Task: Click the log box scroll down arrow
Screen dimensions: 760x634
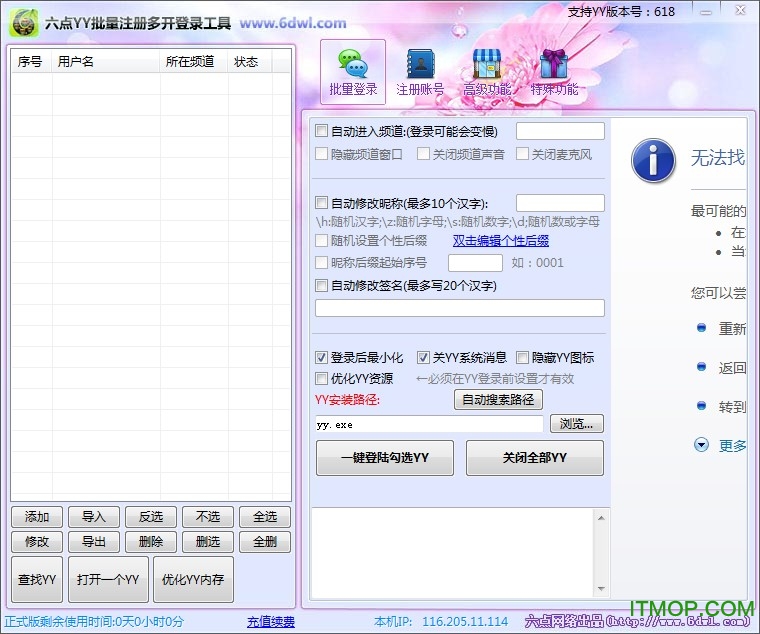Action: pyautogui.click(x=601, y=589)
